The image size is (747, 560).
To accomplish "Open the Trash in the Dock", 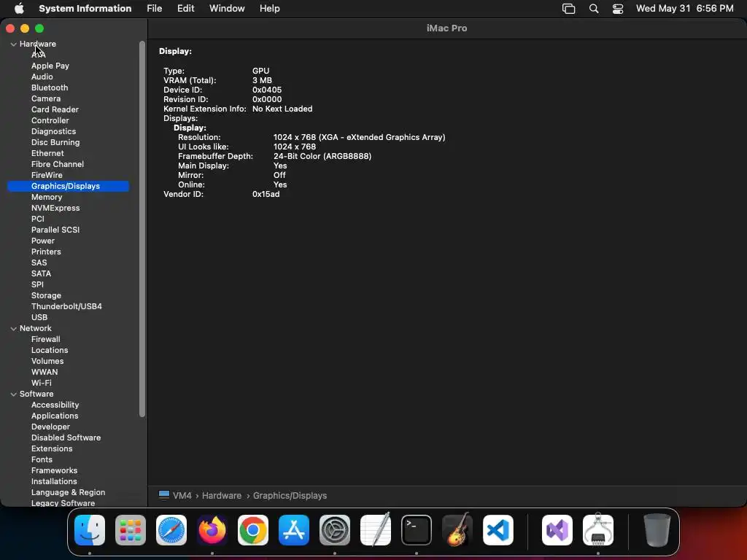I will (657, 530).
